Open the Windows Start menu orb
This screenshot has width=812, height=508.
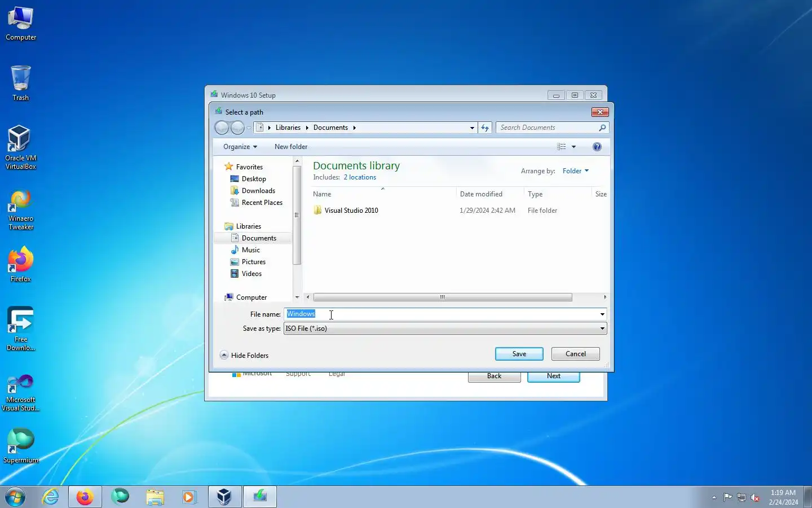pyautogui.click(x=15, y=497)
